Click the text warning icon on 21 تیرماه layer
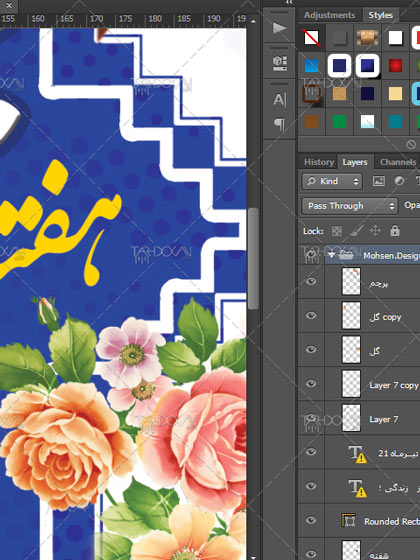The width and height of the screenshot is (420, 560). tap(361, 458)
